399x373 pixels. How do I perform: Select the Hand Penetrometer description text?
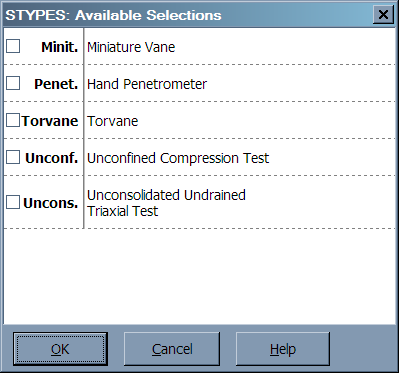click(x=147, y=84)
